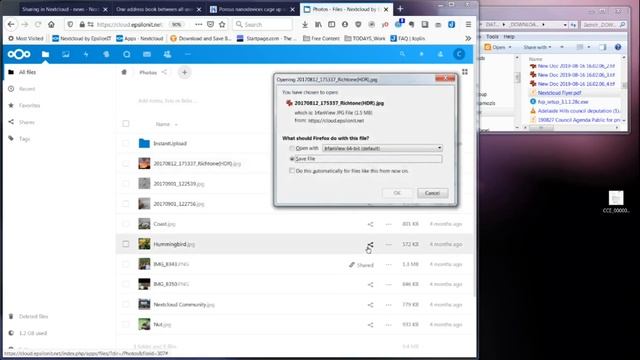Tick the select-all files checkbox

point(126,124)
